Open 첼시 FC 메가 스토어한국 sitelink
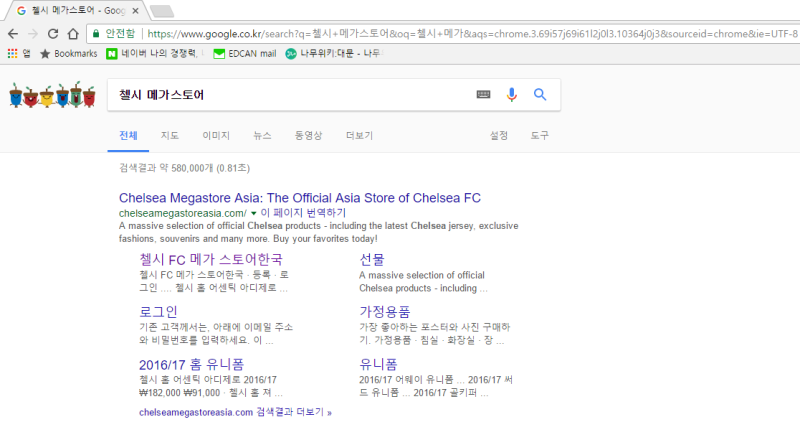 tap(211, 259)
